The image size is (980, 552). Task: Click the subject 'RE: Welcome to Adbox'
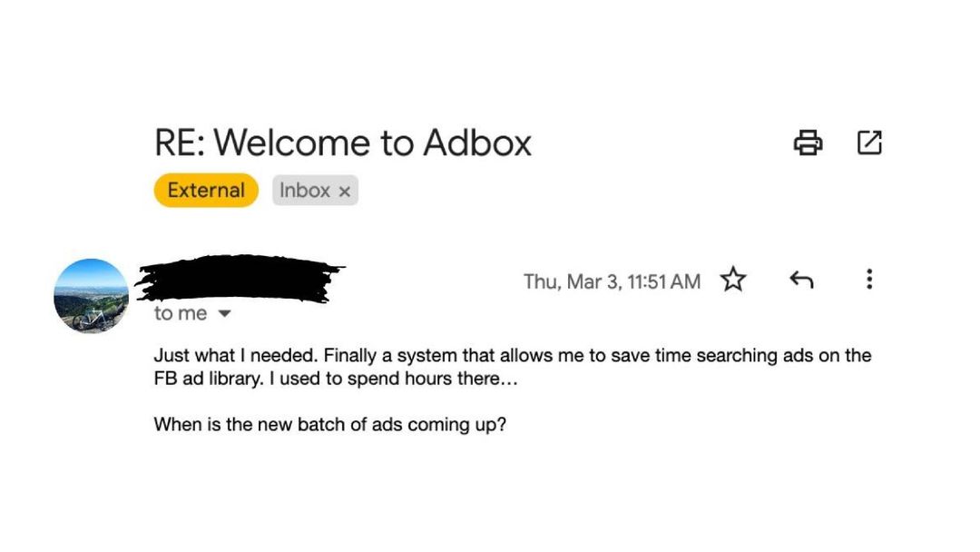343,143
